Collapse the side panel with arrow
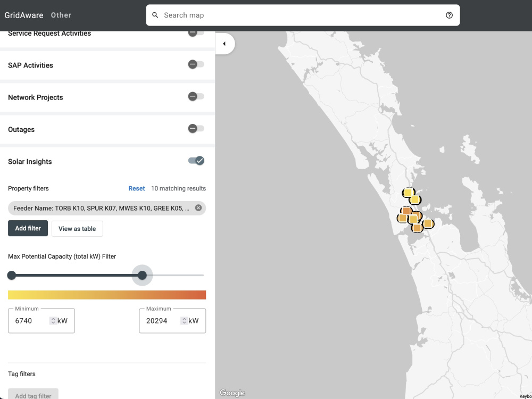Viewport: 532px width, 399px height. 225,44
